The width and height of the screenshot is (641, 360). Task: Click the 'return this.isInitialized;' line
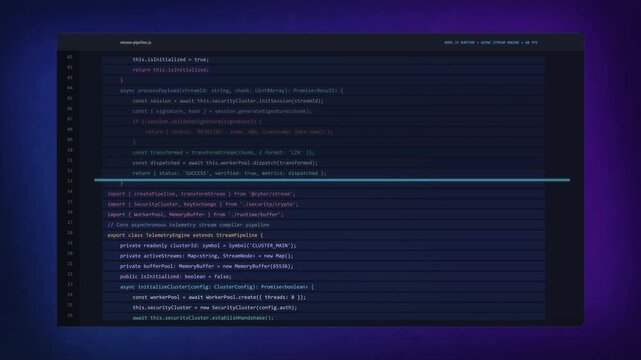coord(170,70)
